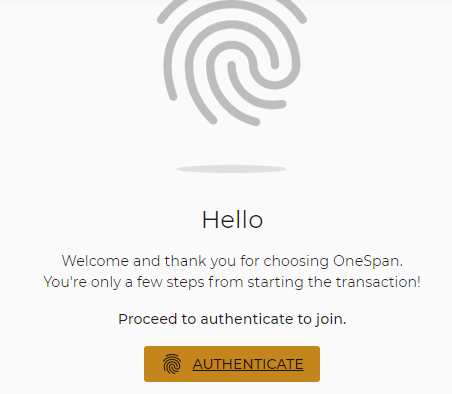This screenshot has width=452, height=394.
Task: Click the large gray fingerprint graphic
Action: point(232,62)
